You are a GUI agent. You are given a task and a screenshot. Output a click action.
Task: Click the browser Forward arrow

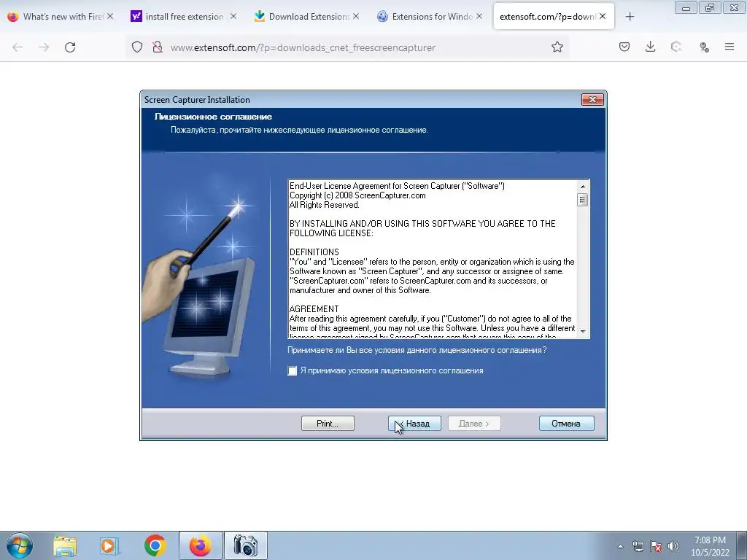pyautogui.click(x=44, y=47)
